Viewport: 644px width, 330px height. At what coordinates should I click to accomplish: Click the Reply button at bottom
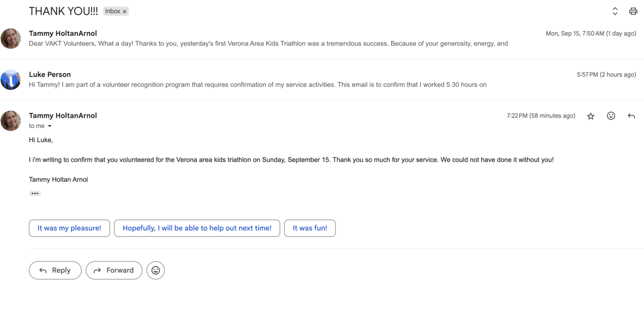[55, 271]
